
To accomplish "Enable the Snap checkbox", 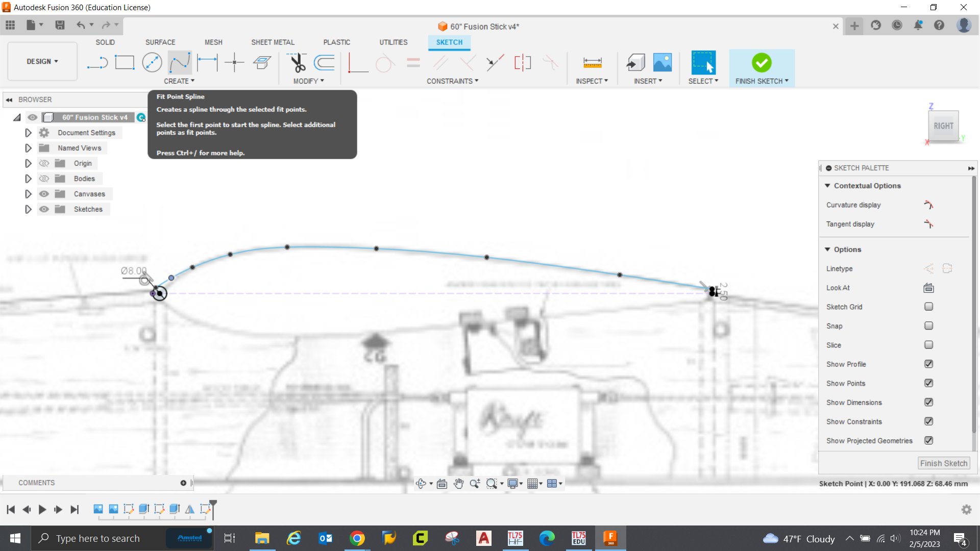I will 928,326.
